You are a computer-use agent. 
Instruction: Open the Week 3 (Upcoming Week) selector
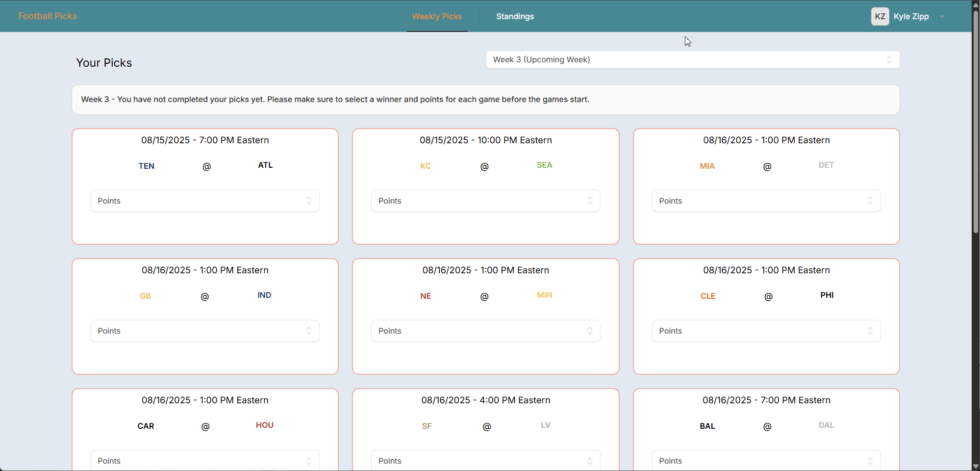693,59
